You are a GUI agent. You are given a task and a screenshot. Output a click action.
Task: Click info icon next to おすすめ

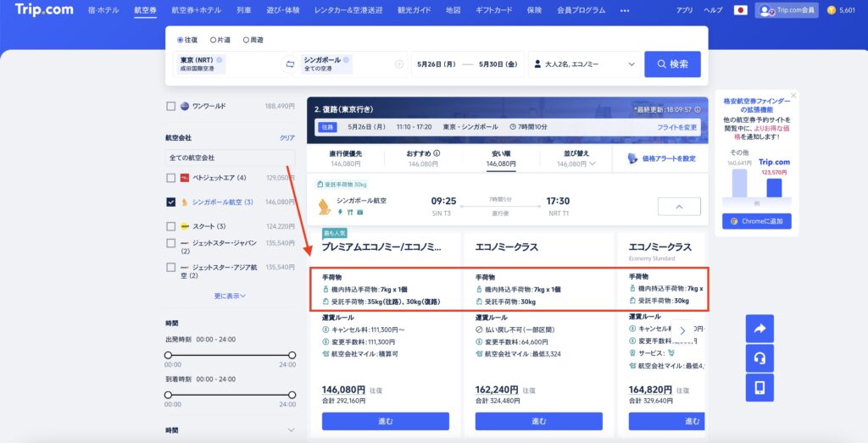[437, 153]
